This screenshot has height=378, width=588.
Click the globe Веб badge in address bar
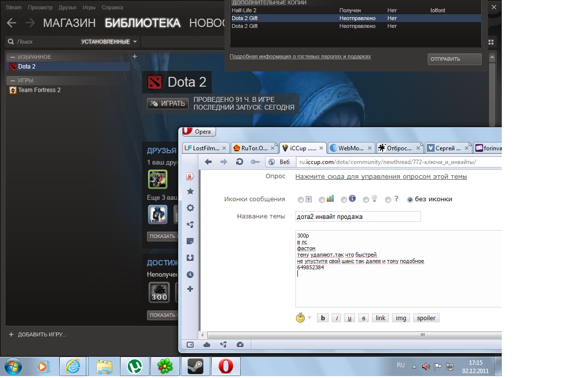pos(279,162)
